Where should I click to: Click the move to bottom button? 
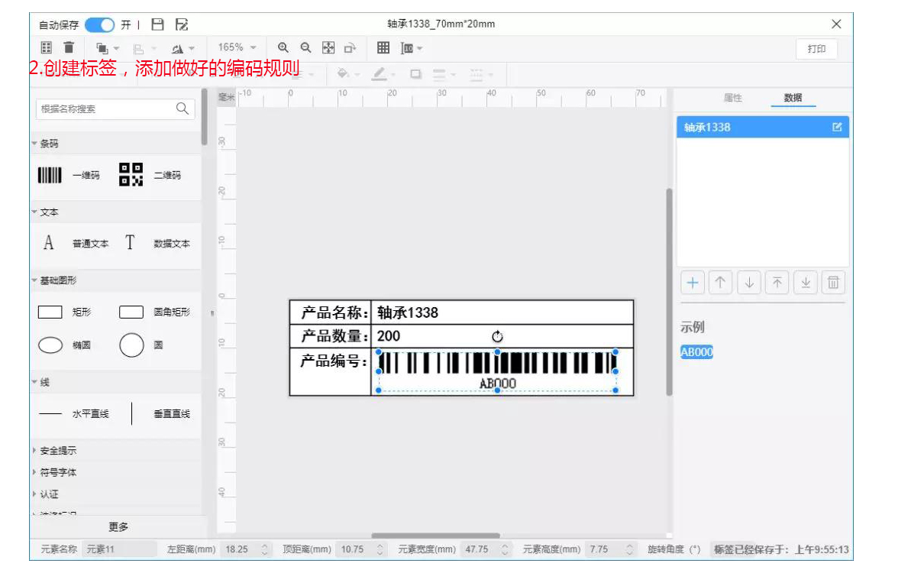pyautogui.click(x=805, y=283)
